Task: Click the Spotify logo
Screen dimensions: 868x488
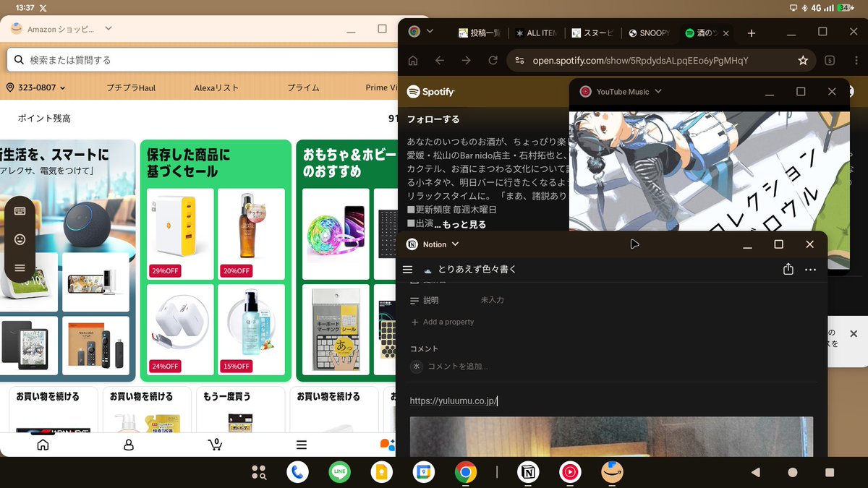Action: point(430,92)
